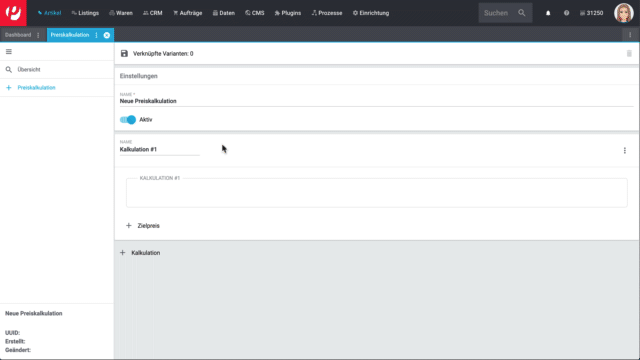This screenshot has height=360, width=640.
Task: Click the Geändert: label
Action: click(x=18, y=350)
